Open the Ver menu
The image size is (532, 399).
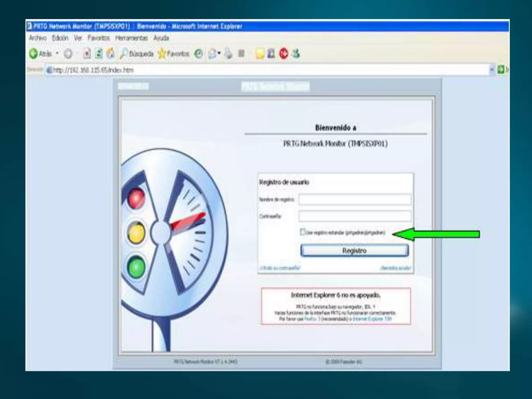coord(78,38)
